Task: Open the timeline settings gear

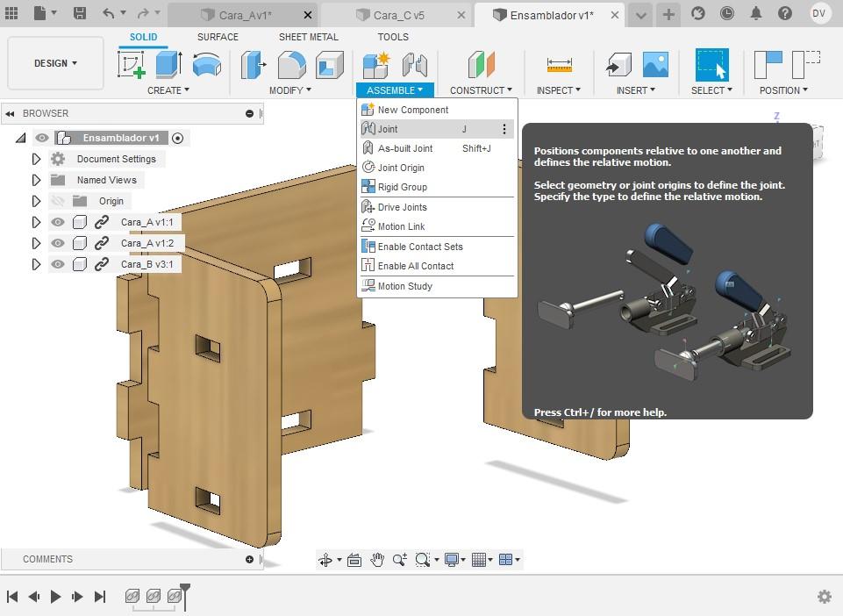Action: pos(825,596)
